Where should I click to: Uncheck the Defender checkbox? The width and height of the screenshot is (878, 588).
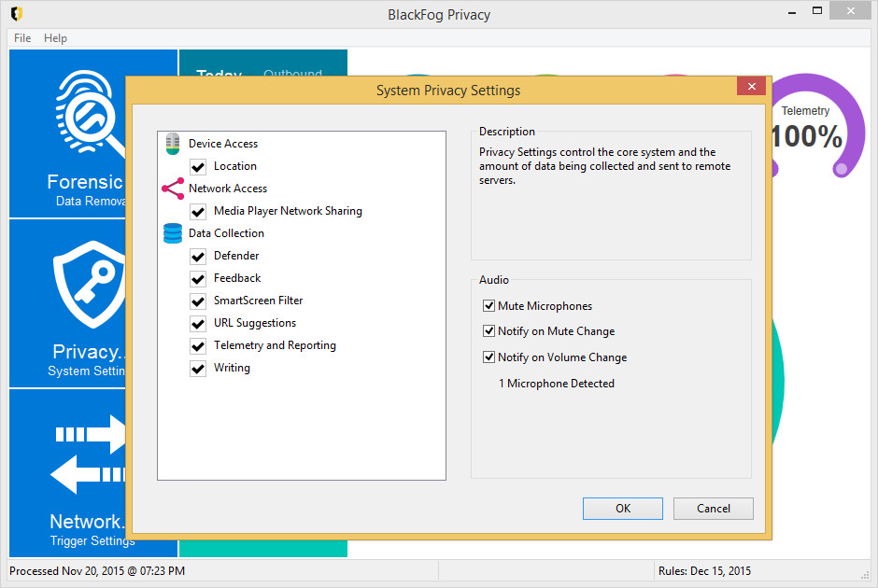pyautogui.click(x=198, y=257)
